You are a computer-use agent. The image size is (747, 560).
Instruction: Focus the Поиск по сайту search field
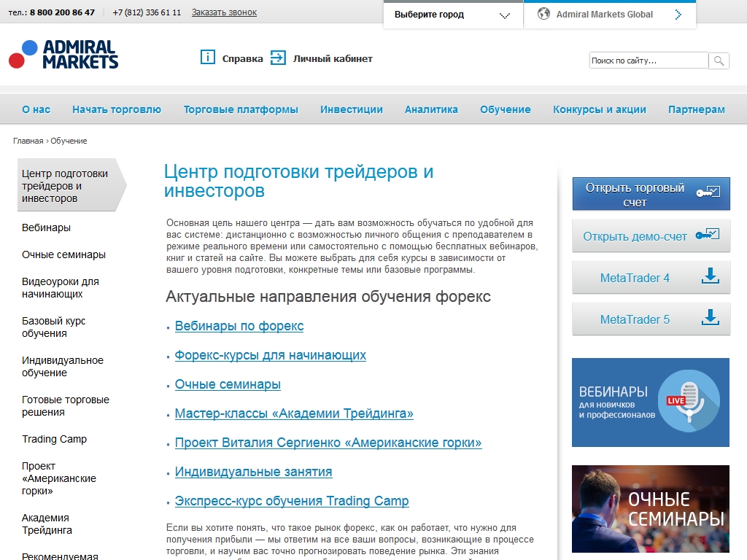tap(648, 61)
